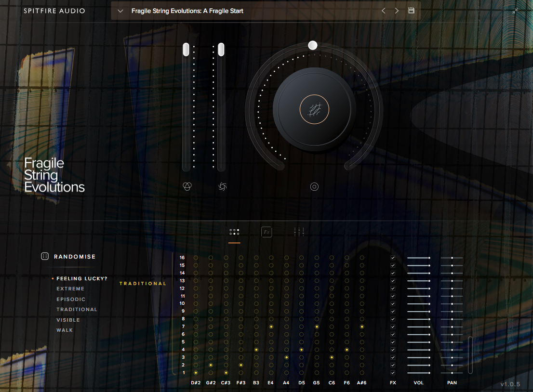The height and width of the screenshot is (392, 533).
Task: Click the PAN slider for row 6
Action: [452, 335]
